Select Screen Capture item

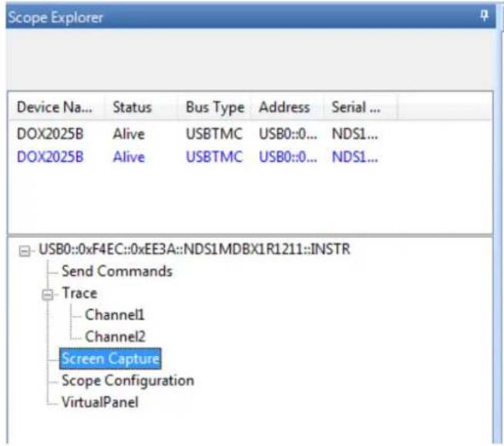point(110,359)
